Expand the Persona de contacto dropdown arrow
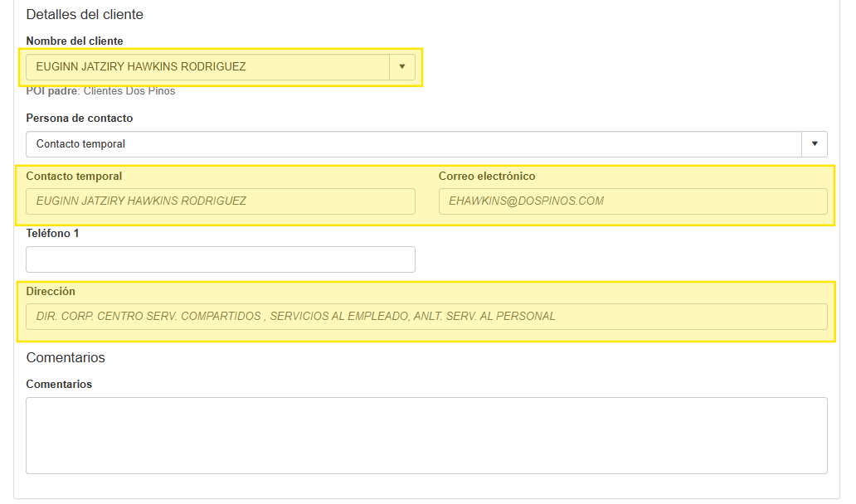The height and width of the screenshot is (504, 856). 815,144
